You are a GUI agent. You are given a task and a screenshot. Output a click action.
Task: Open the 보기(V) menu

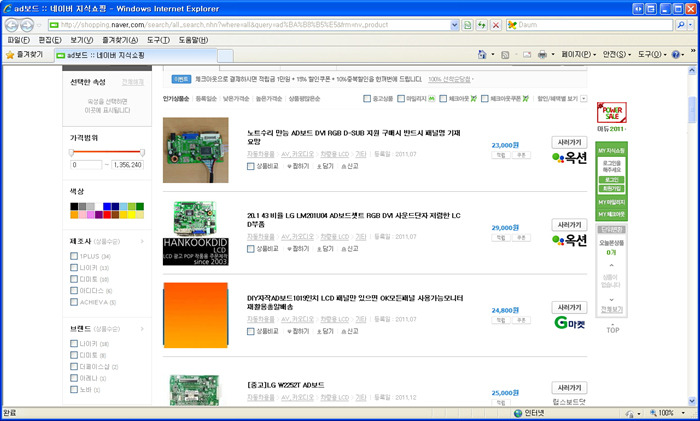81,40
